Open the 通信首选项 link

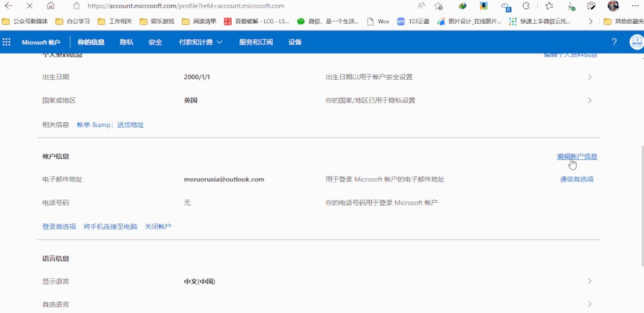point(577,179)
